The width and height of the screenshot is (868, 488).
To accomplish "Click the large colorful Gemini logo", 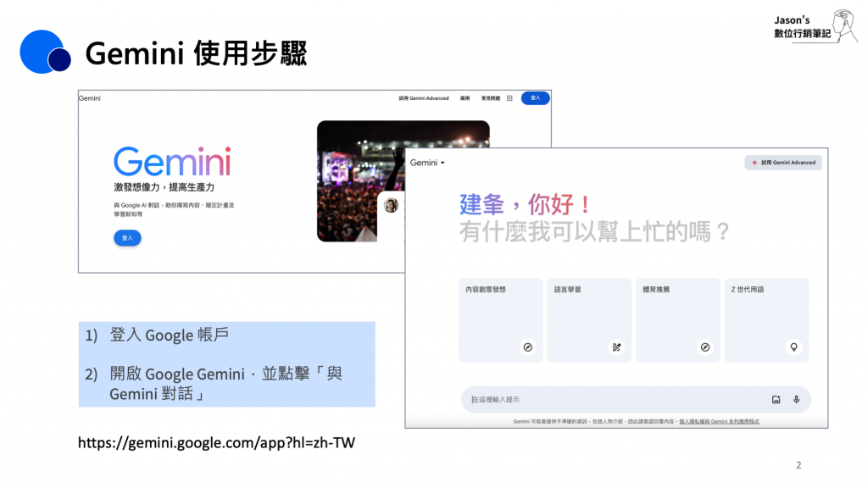I will [x=172, y=162].
